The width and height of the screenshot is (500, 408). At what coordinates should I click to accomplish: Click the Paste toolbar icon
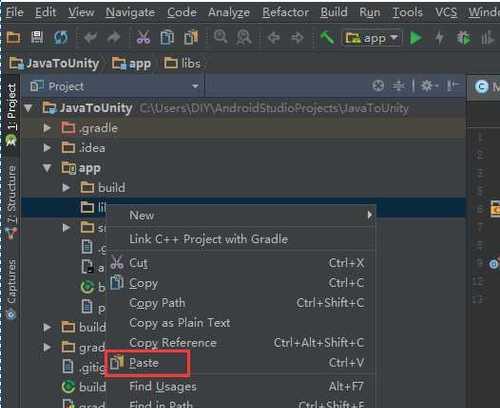pyautogui.click(x=191, y=38)
